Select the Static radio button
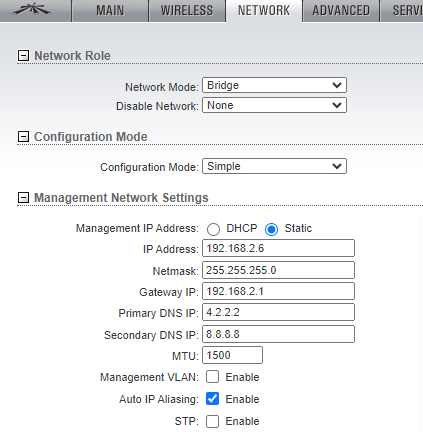The height and width of the screenshot is (432, 423). 271,229
